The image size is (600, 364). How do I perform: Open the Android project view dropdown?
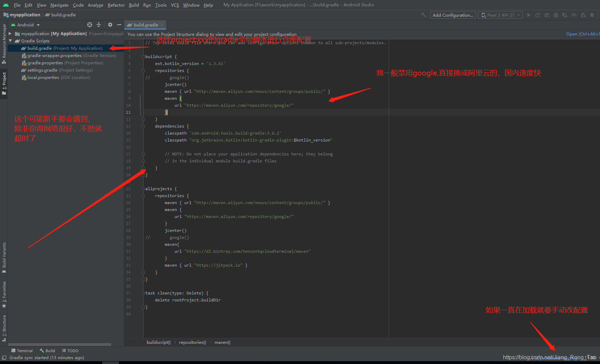coord(25,25)
